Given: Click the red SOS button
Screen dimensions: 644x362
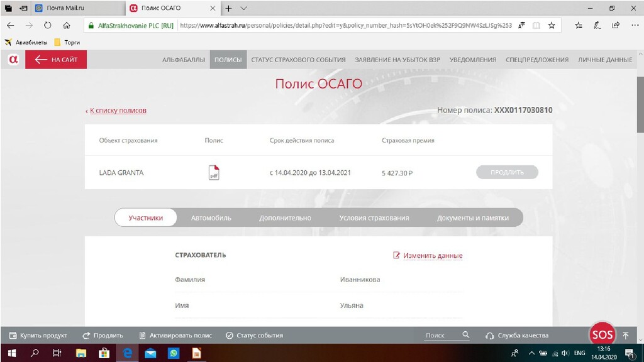Looking at the screenshot, I should pyautogui.click(x=602, y=335).
